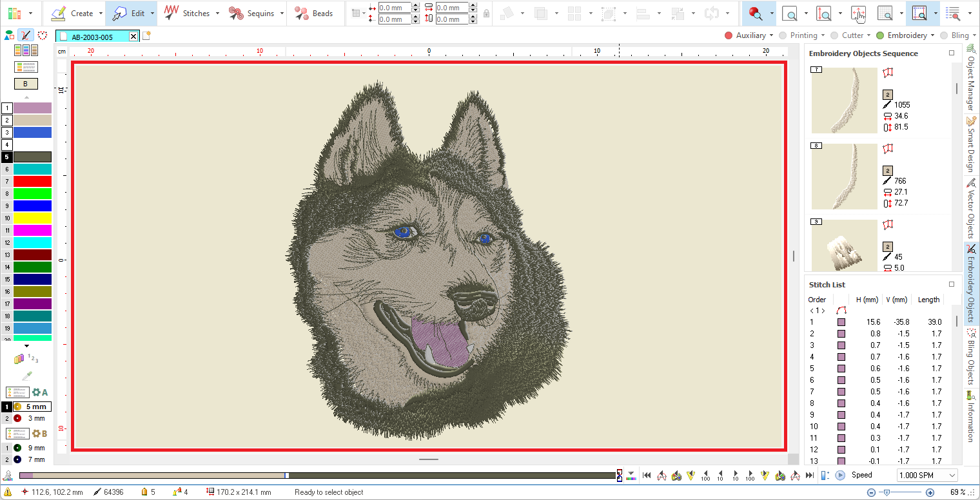The image size is (980, 500).
Task: Open the Speed SPM dropdown
Action: click(926, 475)
